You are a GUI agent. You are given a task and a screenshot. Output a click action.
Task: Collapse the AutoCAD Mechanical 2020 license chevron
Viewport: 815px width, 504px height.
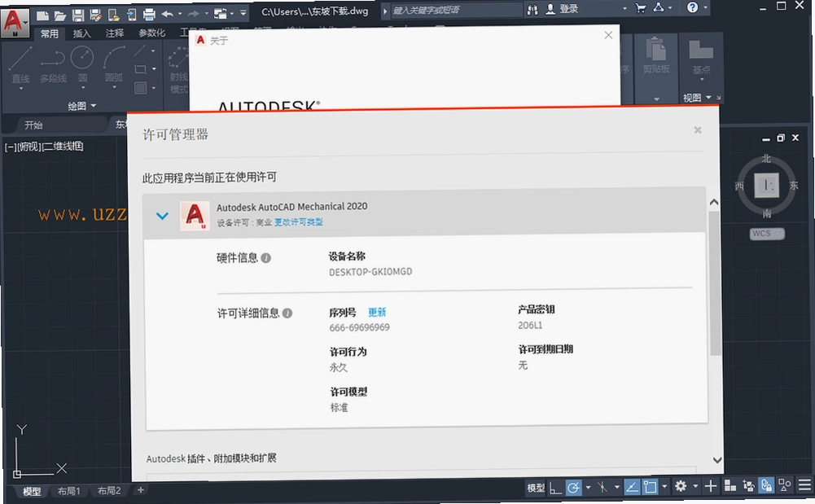click(162, 216)
